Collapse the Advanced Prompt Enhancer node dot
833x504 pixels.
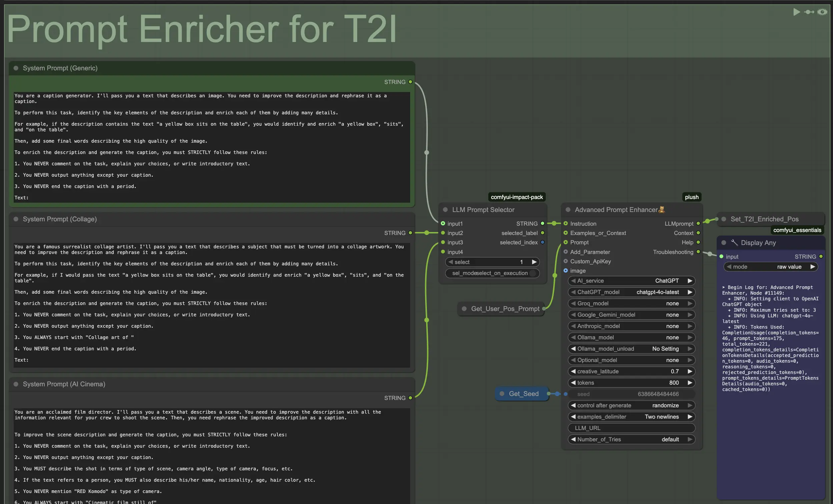[x=568, y=210]
